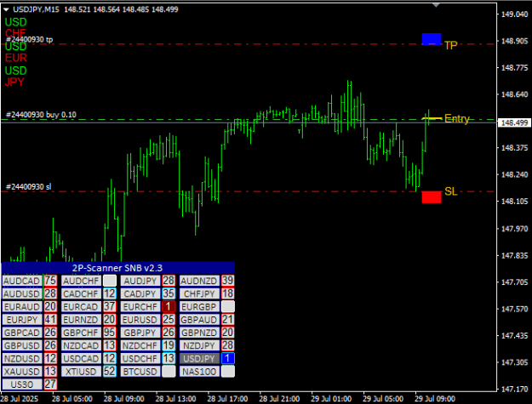Click the value 35 next to CADJPY
Screen dimensions: 532x404
169,293
